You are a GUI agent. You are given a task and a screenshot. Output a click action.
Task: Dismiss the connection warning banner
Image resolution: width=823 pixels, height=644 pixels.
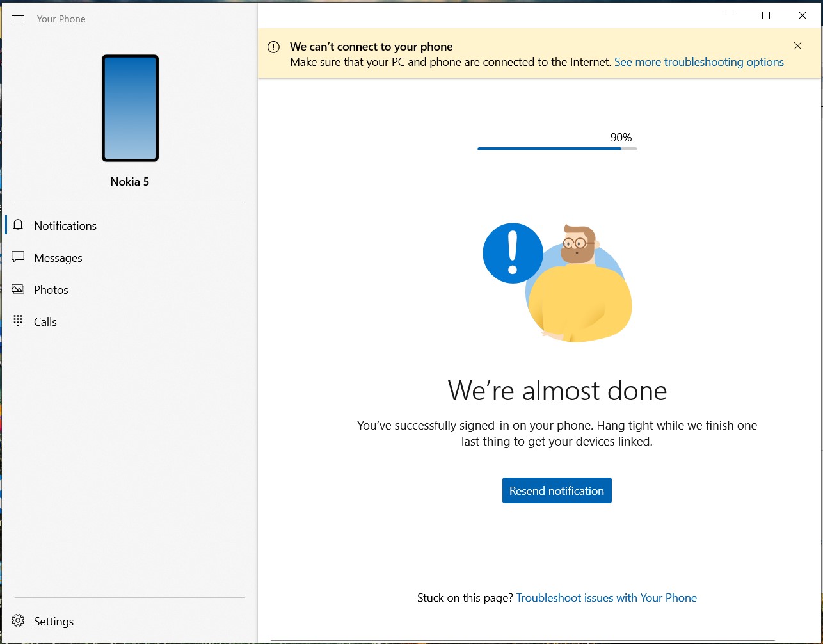click(x=797, y=46)
